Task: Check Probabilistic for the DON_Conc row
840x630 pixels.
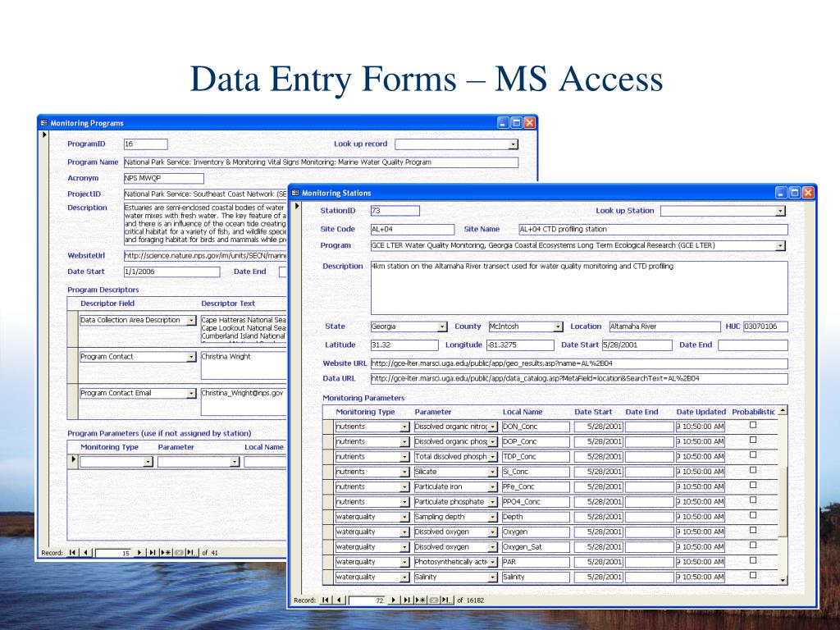Action: point(753,425)
